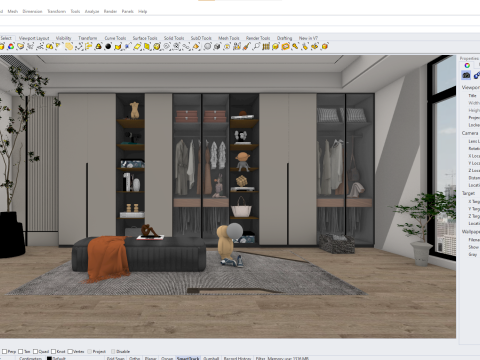Toggle Planar mode in the status bar

[150, 358]
